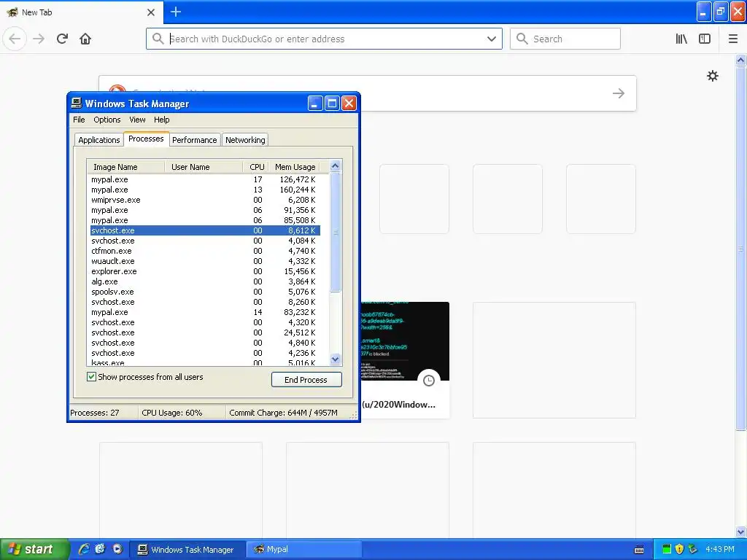This screenshot has width=747, height=560.
Task: Select mypal.exe row using 160,244 K
Action: (205, 190)
